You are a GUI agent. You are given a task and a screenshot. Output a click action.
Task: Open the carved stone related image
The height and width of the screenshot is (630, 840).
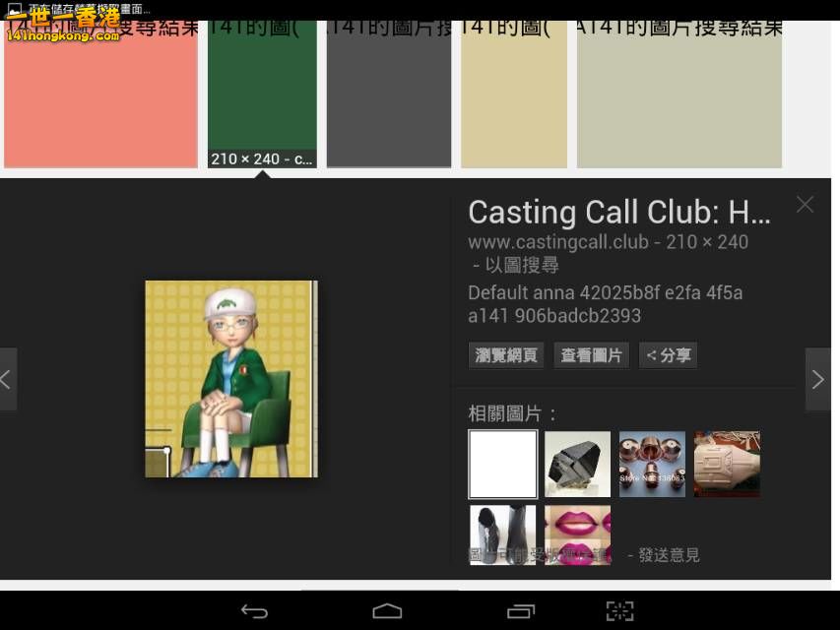(727, 464)
